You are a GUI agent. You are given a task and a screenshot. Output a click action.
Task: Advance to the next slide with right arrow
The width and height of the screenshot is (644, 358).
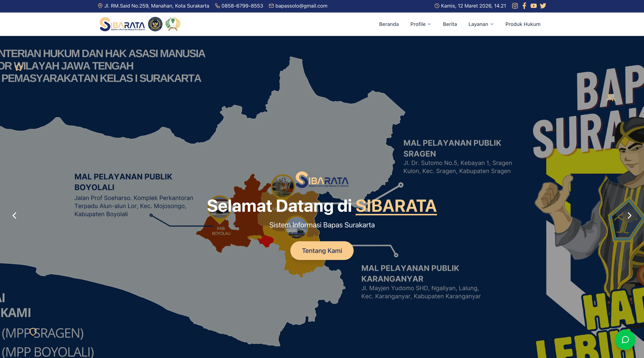click(x=629, y=215)
